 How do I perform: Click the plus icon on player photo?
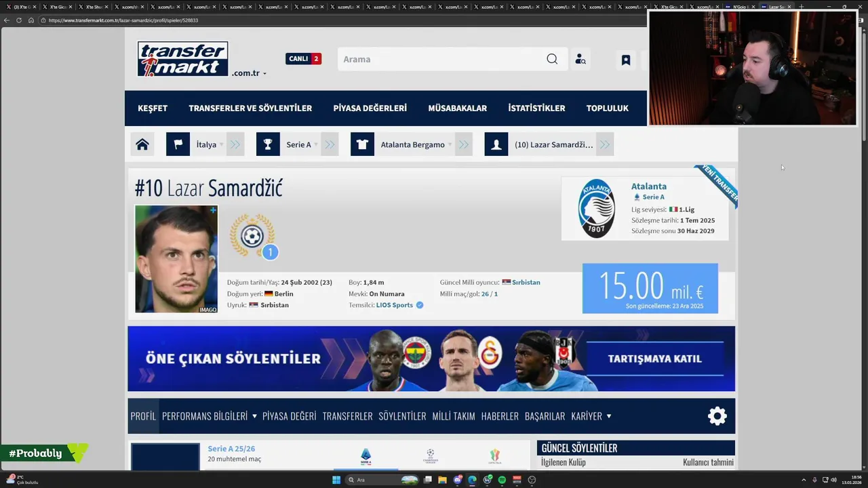pyautogui.click(x=213, y=210)
